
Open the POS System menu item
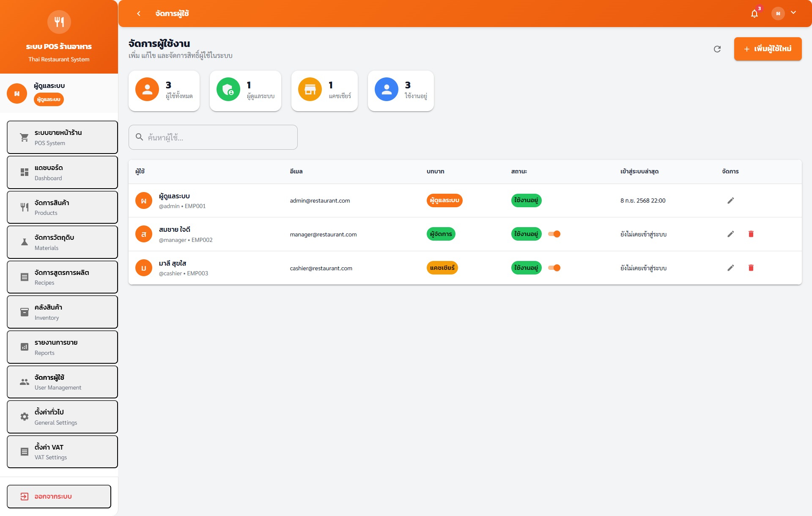tap(62, 137)
